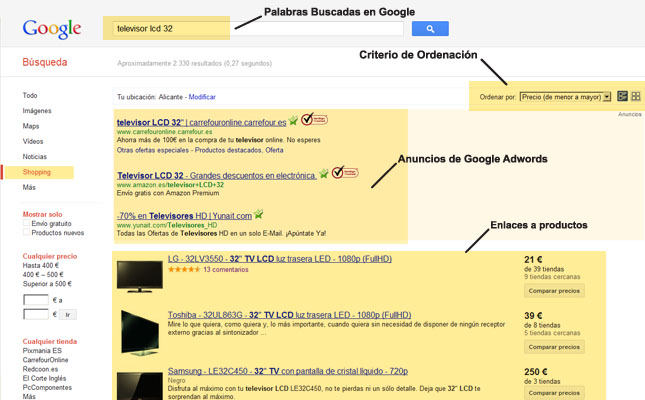Click the star rating of LG 32LV3550

(184, 270)
